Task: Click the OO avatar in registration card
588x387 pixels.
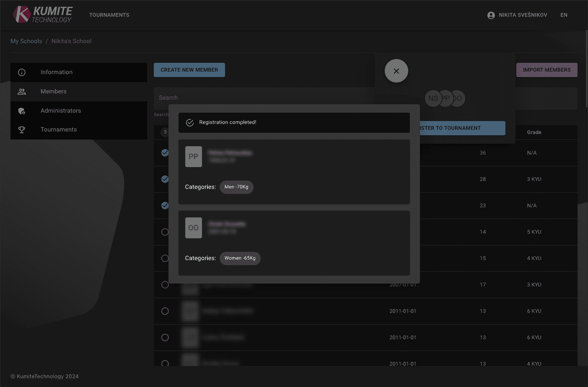Action: (193, 228)
